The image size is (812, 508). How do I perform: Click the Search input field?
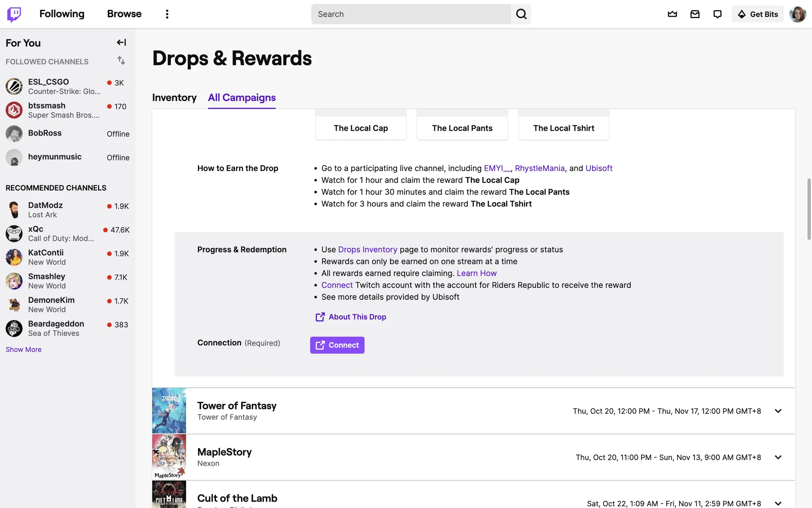(x=411, y=14)
